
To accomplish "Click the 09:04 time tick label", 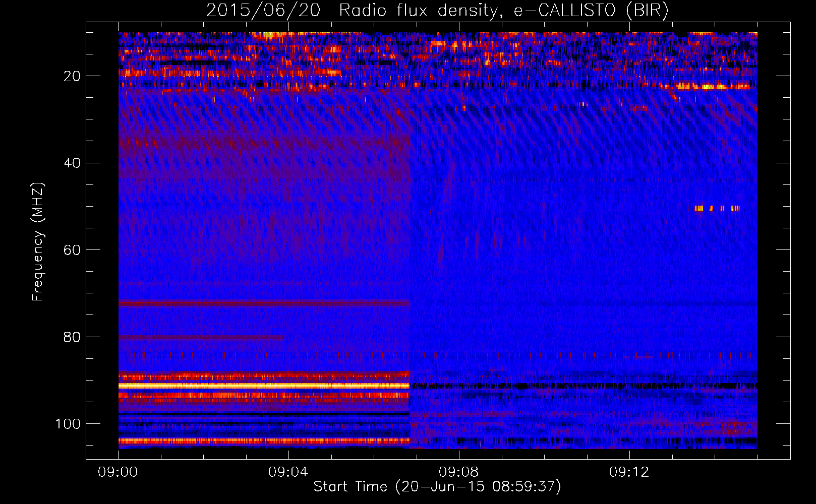I will 288,472.
